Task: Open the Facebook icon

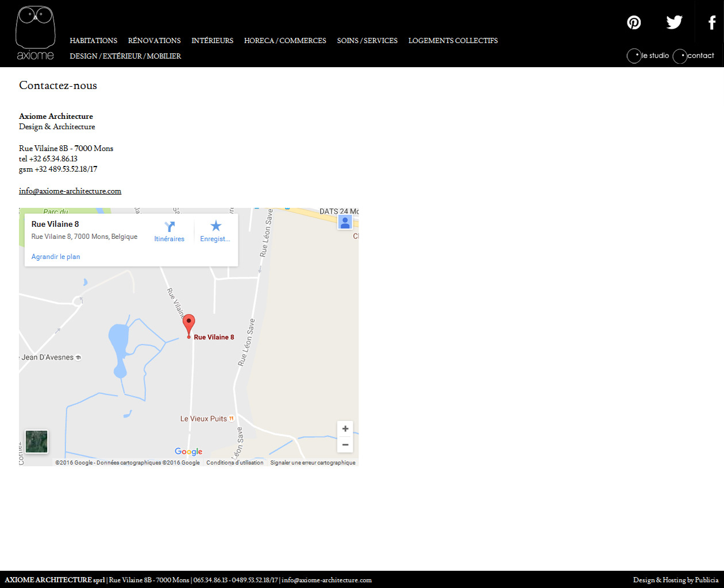Action: 712,22
